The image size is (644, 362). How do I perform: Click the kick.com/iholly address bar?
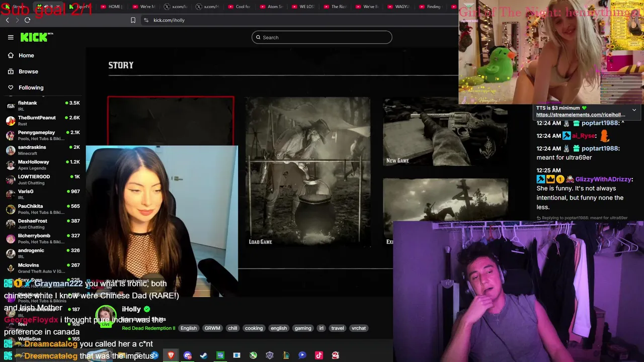pos(169,20)
